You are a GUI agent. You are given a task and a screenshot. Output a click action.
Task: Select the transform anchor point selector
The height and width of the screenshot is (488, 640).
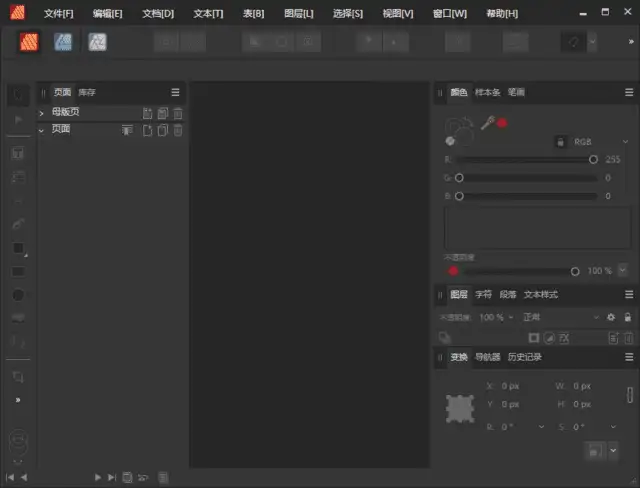coord(461,407)
